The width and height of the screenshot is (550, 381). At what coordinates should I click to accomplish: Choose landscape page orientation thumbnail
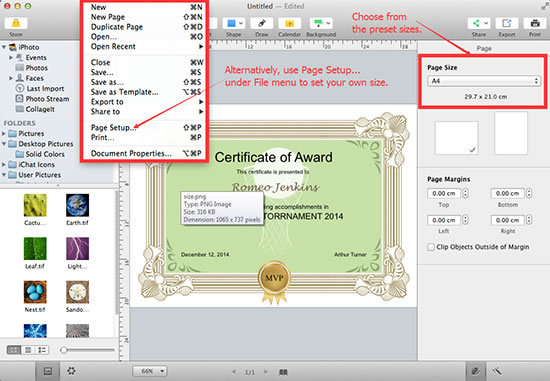(456, 138)
